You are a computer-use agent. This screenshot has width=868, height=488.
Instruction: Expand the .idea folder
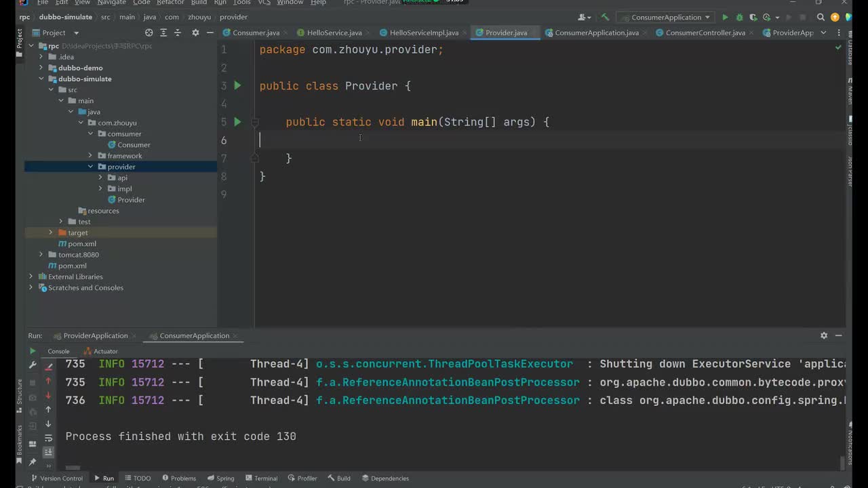[41, 57]
